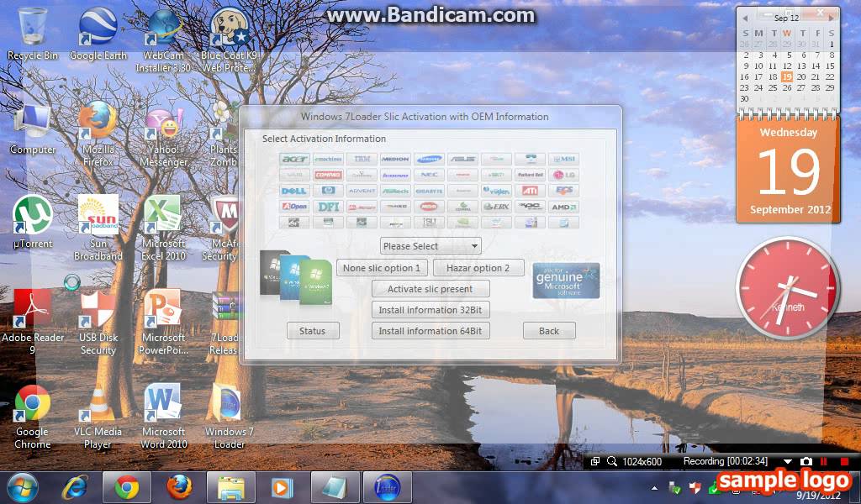861x504 pixels.
Task: Click None slic option 1 button
Action: pyautogui.click(x=382, y=268)
